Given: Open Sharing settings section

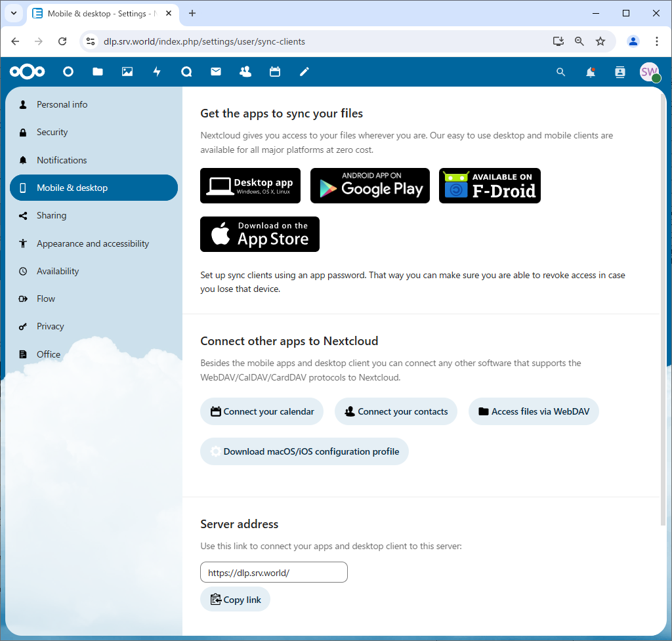Looking at the screenshot, I should pos(94,215).
